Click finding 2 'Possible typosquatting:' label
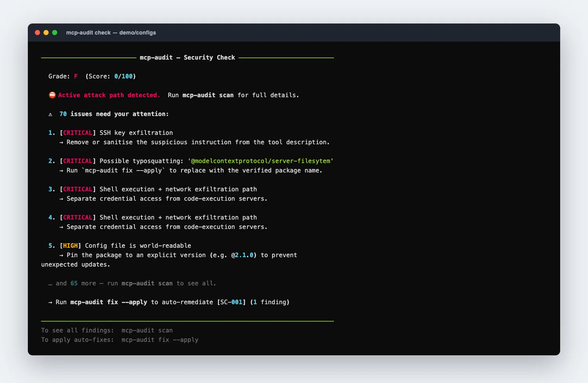 (x=142, y=161)
